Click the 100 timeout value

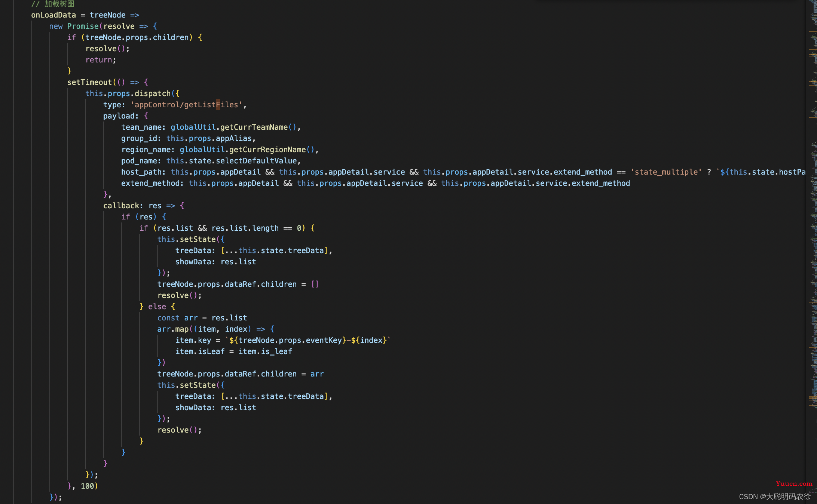coord(87,486)
